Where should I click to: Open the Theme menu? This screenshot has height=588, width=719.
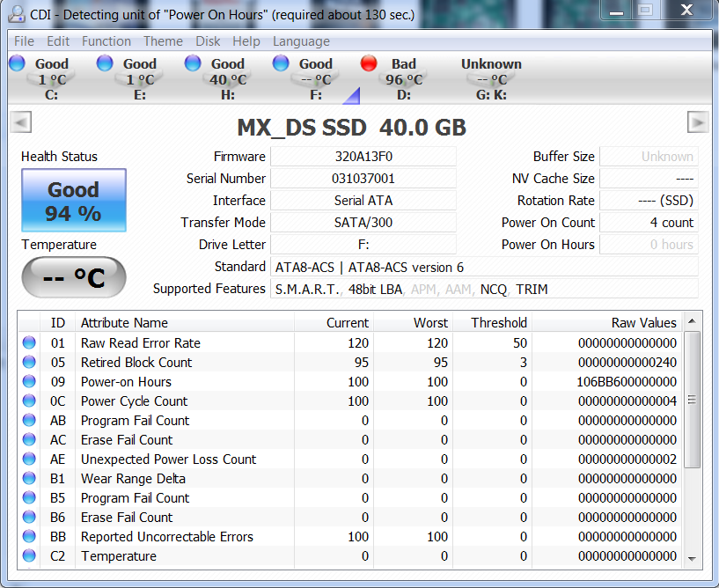(x=163, y=41)
